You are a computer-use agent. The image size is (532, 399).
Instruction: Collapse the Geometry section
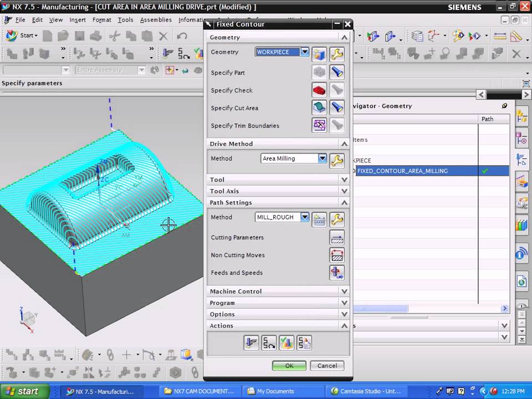click(x=344, y=37)
